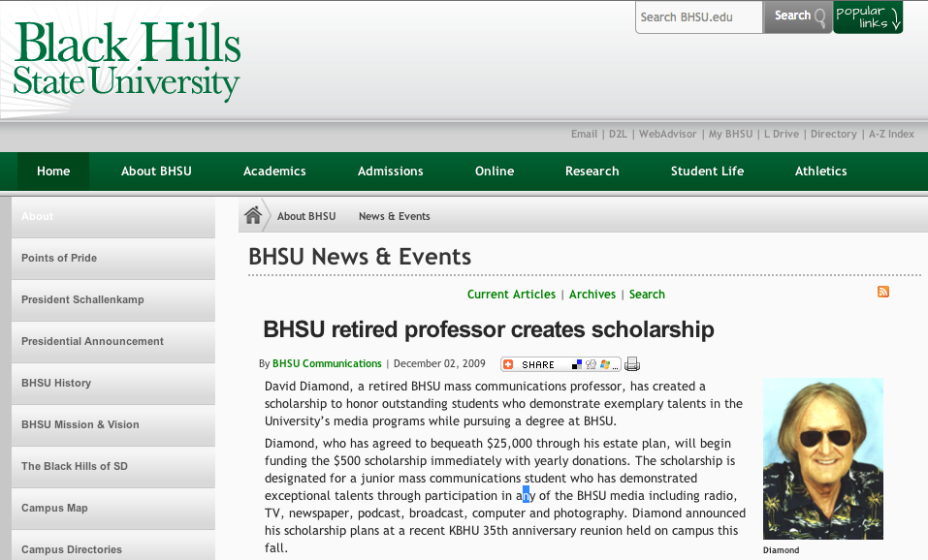Select the Admissions navigation tab
Image resolution: width=928 pixels, height=560 pixels.
(391, 171)
